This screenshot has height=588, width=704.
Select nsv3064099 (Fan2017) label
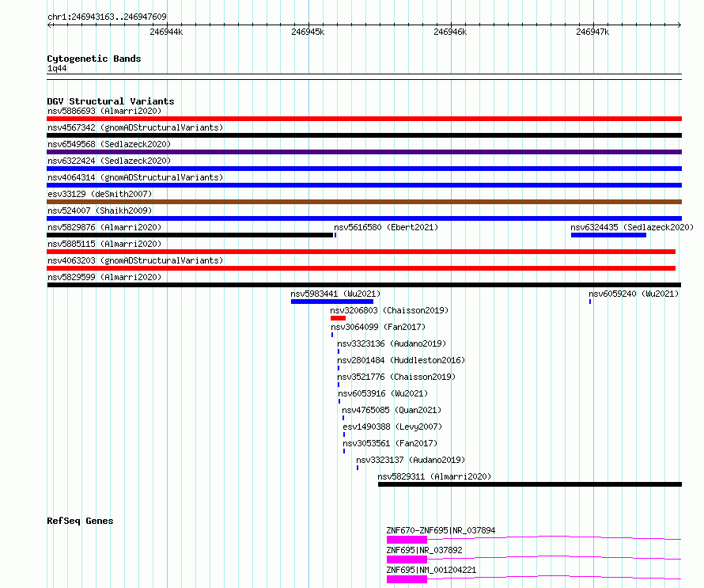[377, 327]
